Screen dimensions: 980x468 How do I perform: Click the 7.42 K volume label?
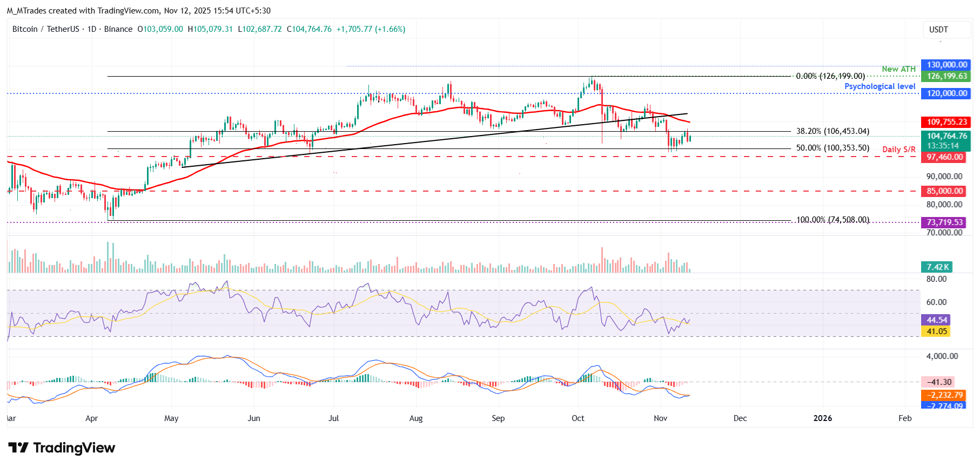click(x=937, y=267)
